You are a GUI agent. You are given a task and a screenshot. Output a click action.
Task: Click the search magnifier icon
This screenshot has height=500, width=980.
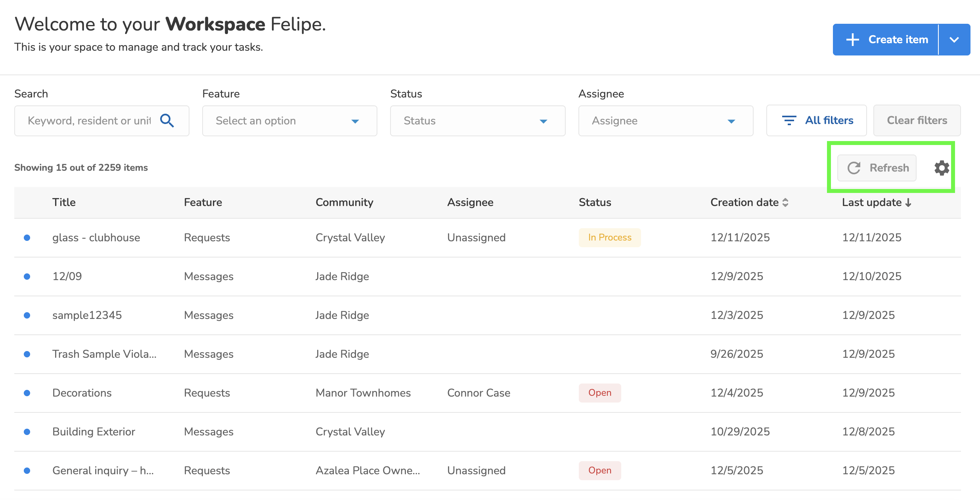coord(167,120)
